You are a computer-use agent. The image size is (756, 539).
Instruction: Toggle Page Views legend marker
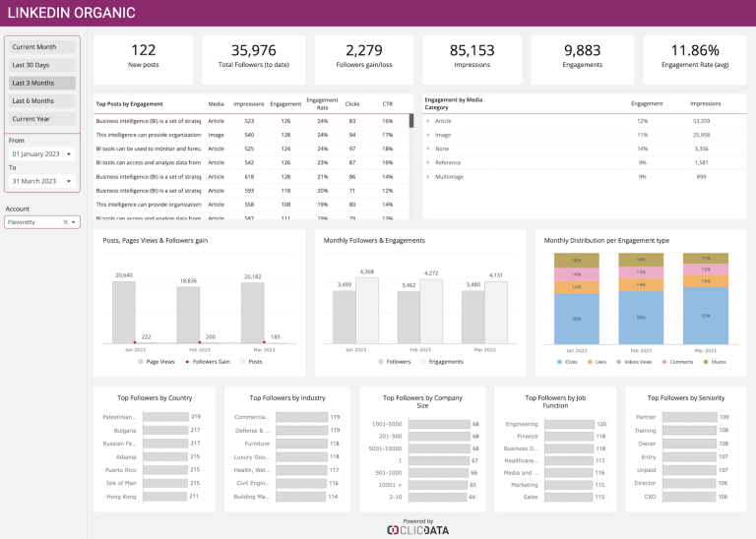(x=140, y=361)
